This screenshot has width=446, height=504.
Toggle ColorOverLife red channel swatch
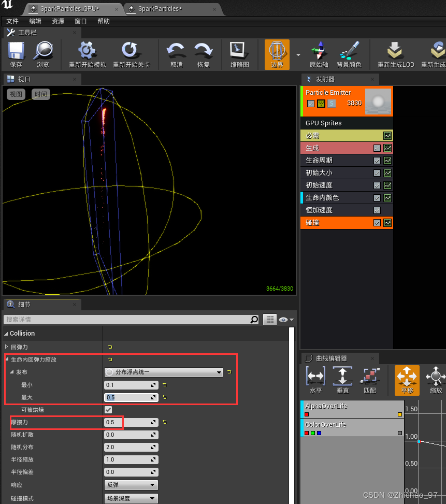pos(307,433)
